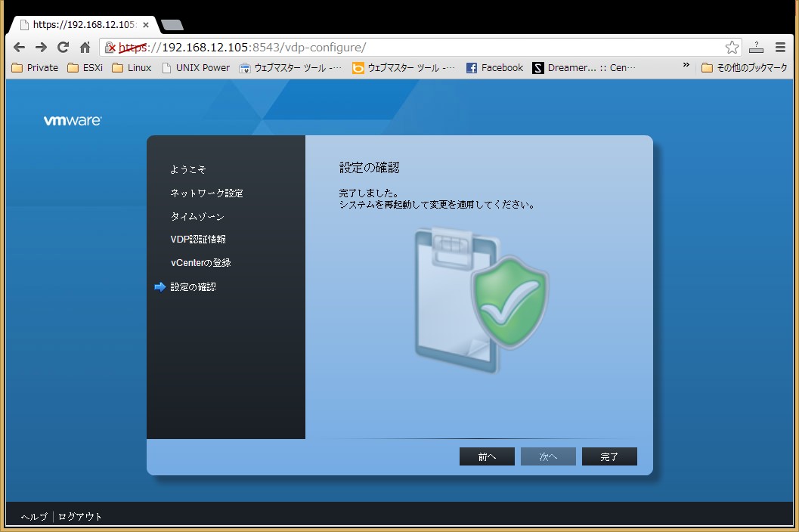Click the システムを再起動して変更を適用してください。 text
The height and width of the screenshot is (532, 799).
coord(437,205)
